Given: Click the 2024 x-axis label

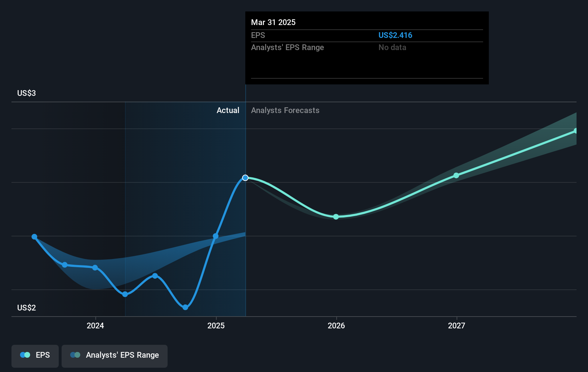Looking at the screenshot, I should 95,325.
